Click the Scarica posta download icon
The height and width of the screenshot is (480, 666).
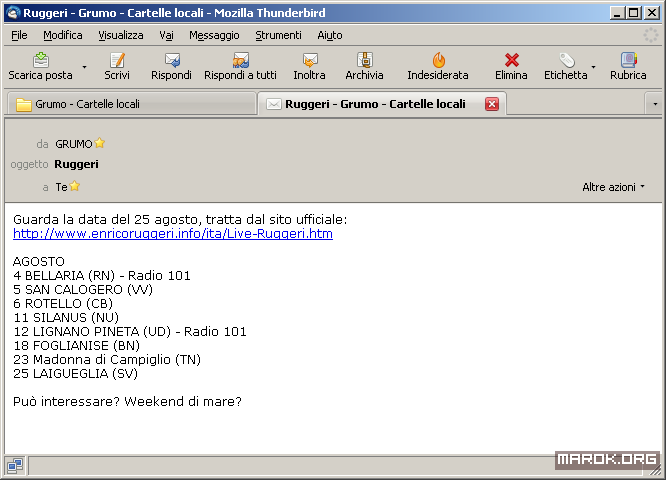pyautogui.click(x=40, y=60)
